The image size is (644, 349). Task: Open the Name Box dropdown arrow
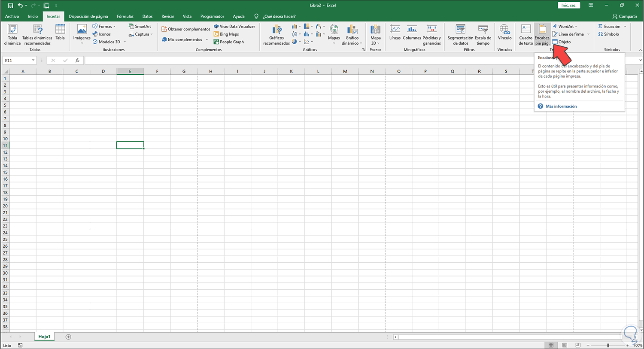[x=33, y=61]
